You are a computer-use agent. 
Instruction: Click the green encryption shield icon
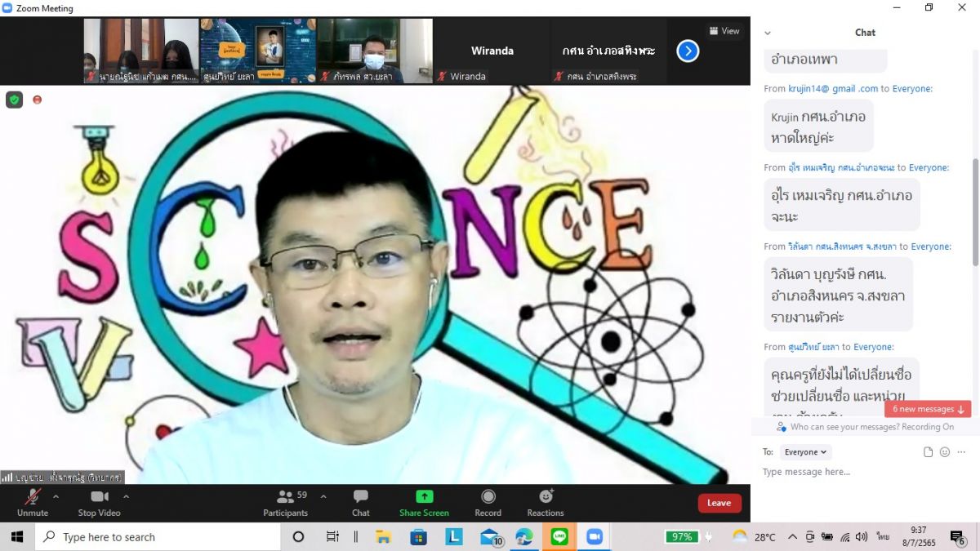click(x=14, y=100)
